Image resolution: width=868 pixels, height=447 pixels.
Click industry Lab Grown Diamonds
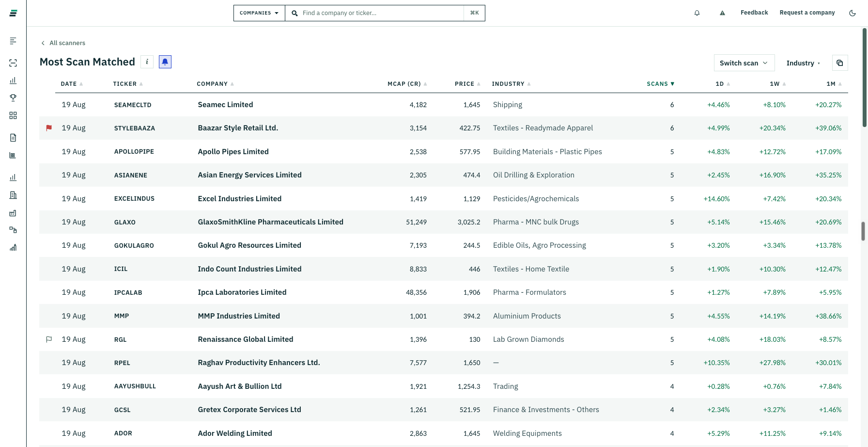pos(528,339)
